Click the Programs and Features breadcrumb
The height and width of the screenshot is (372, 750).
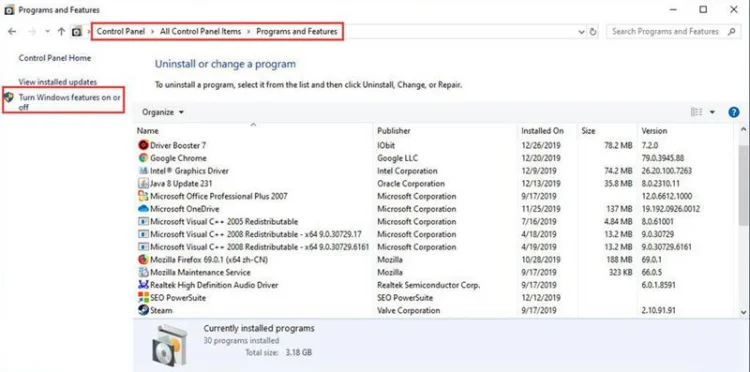point(297,32)
